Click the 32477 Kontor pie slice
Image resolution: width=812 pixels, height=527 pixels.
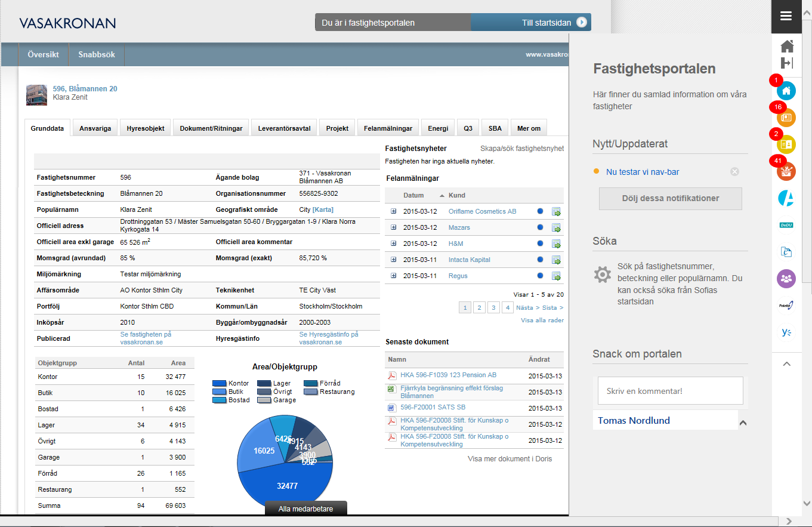point(287,486)
